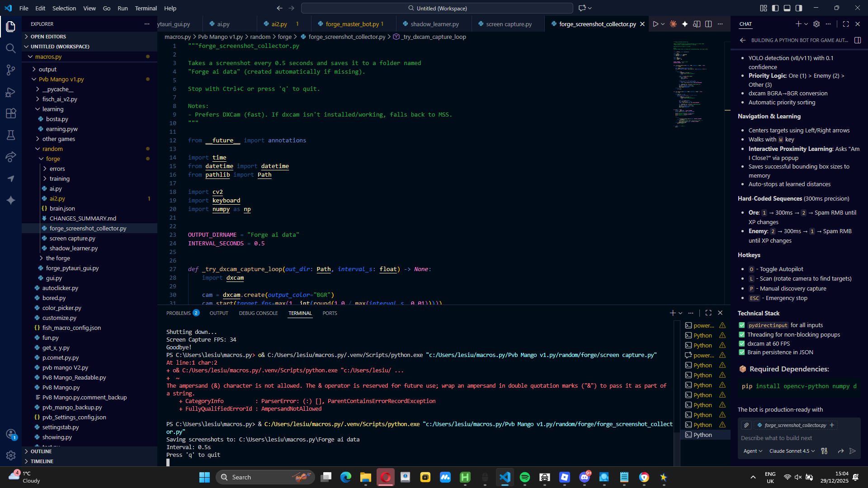Open the customize layout control
The height and width of the screenshot is (488, 868).
(764, 8)
